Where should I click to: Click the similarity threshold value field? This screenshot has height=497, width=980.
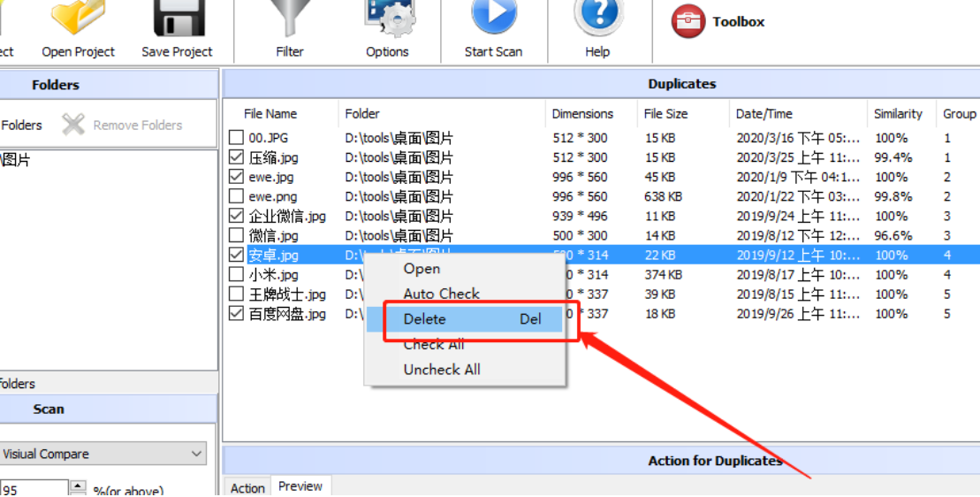click(x=34, y=489)
